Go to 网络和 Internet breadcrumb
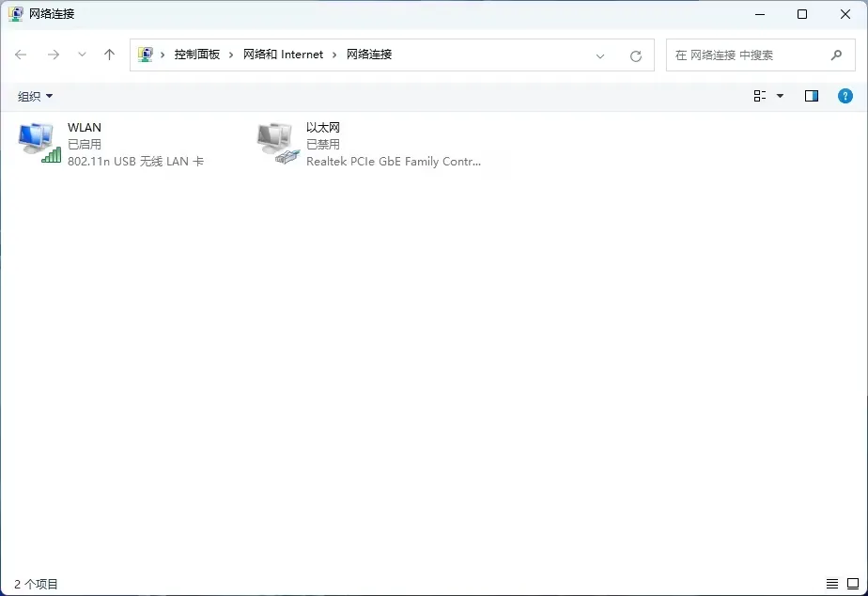The height and width of the screenshot is (596, 868). [x=283, y=55]
